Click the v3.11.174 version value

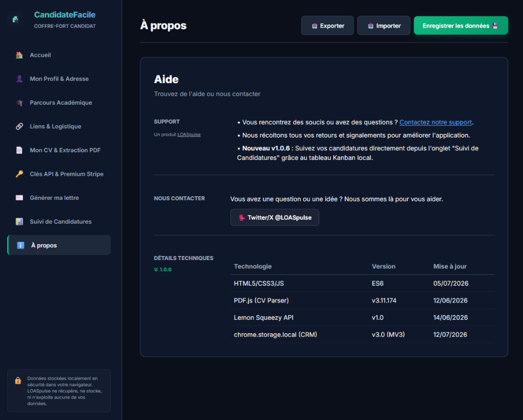tap(384, 300)
